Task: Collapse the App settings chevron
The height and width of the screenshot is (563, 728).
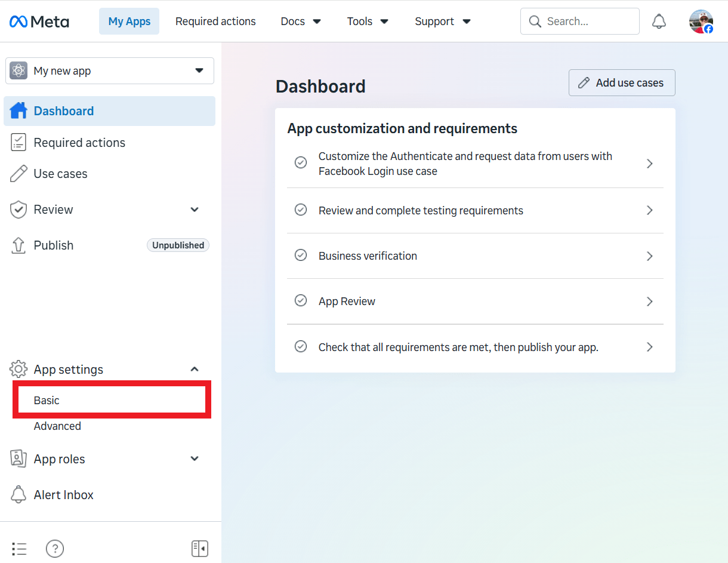Action: 195,369
